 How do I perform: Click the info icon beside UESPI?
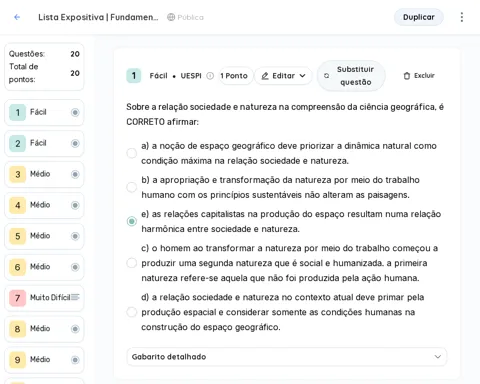(210, 76)
